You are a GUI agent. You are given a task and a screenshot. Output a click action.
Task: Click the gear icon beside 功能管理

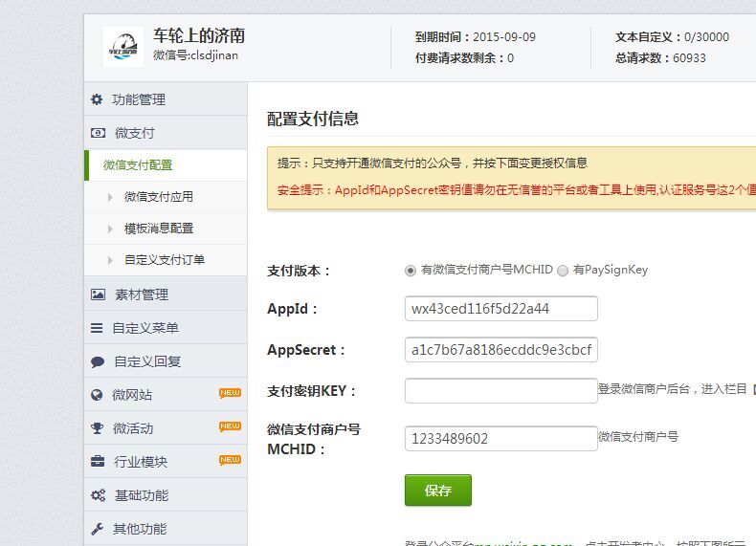(x=97, y=99)
